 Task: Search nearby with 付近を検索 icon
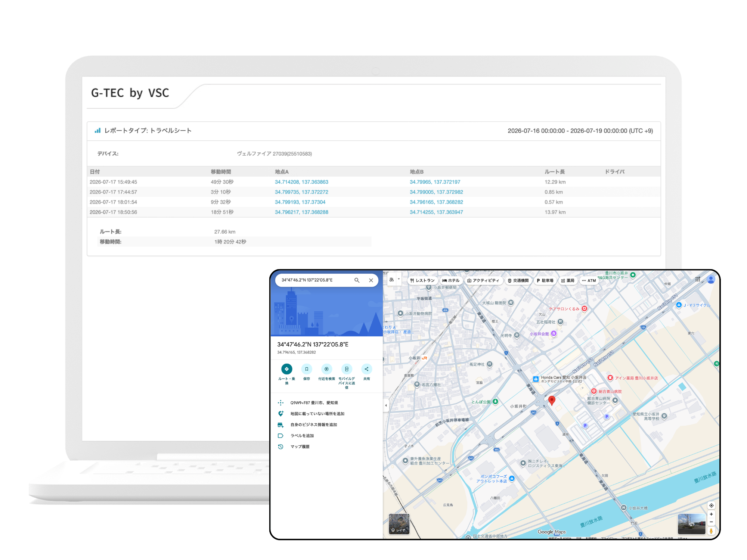(x=326, y=369)
